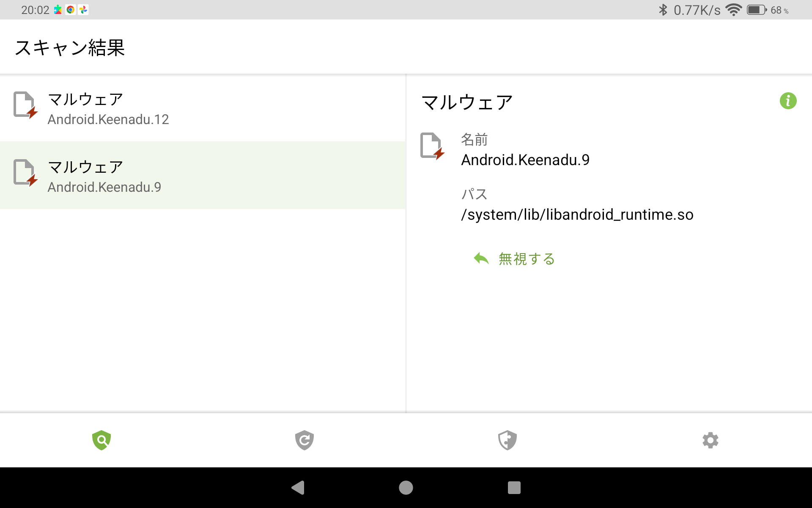Screen dimensions: 812x508
Task: Tap the Wi-Fi status icon in status bar
Action: pos(733,10)
